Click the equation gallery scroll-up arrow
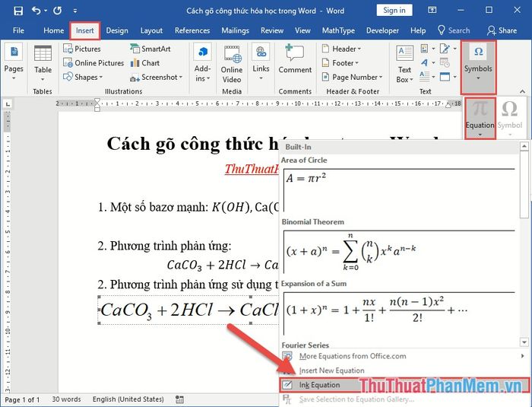The image size is (532, 407). coord(524,146)
